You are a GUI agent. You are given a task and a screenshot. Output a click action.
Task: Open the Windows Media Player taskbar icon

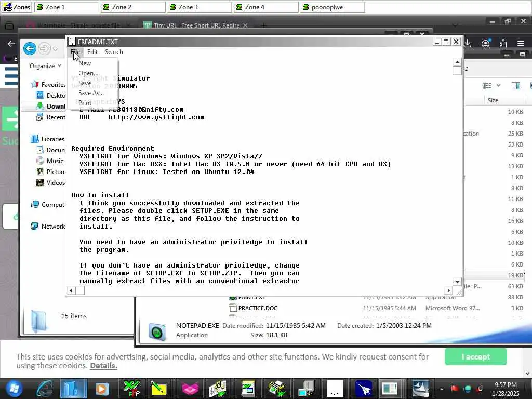102,389
